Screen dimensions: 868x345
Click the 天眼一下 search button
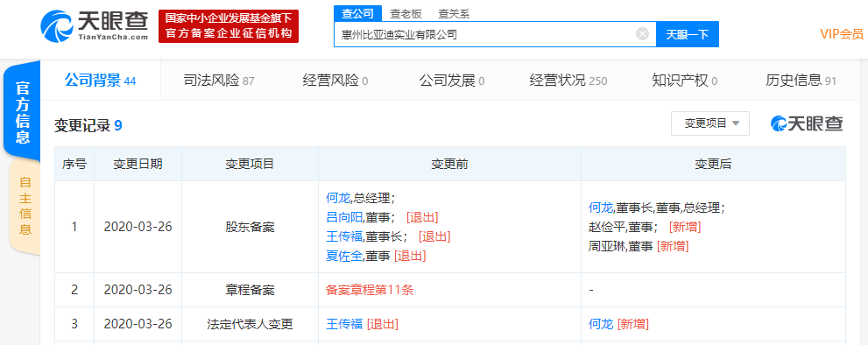coord(687,34)
